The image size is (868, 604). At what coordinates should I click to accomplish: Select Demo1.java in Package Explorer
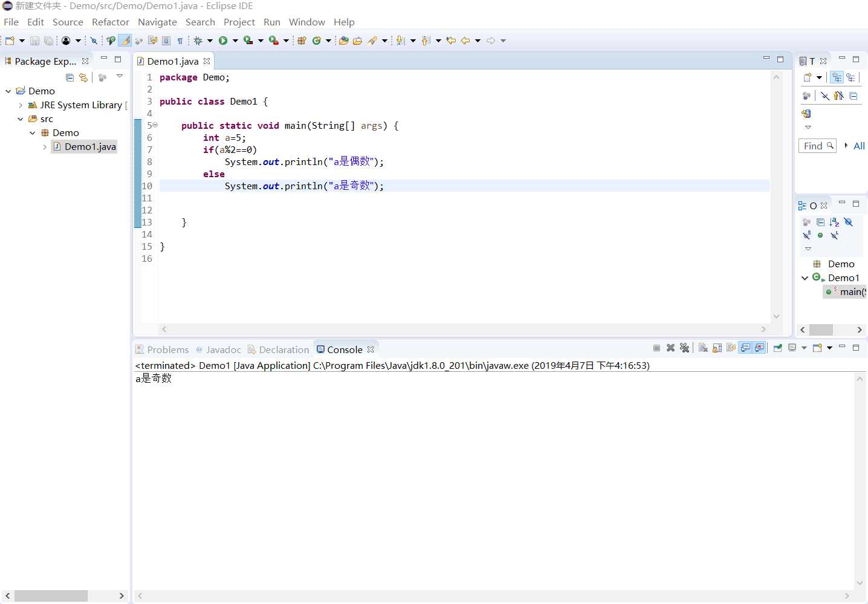pyautogui.click(x=84, y=147)
